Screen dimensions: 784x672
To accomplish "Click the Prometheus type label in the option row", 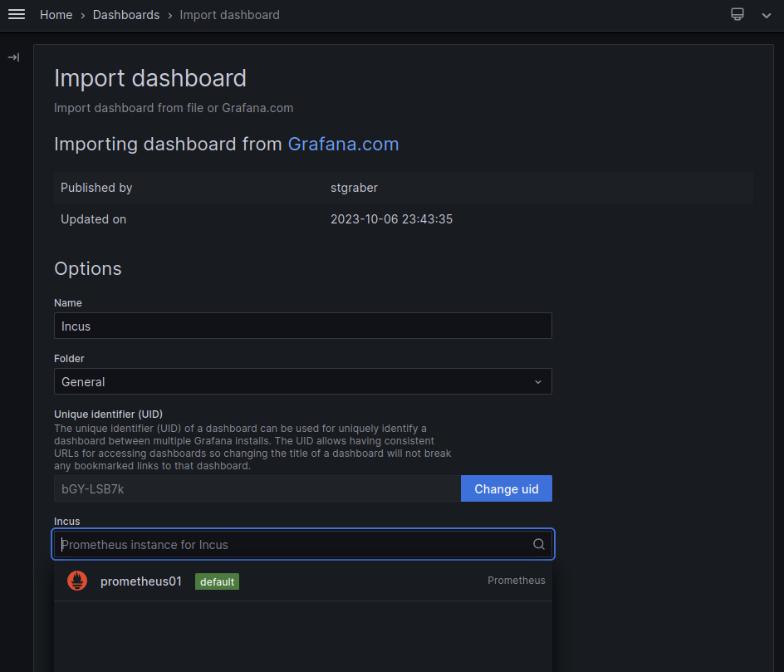I will [x=516, y=581].
